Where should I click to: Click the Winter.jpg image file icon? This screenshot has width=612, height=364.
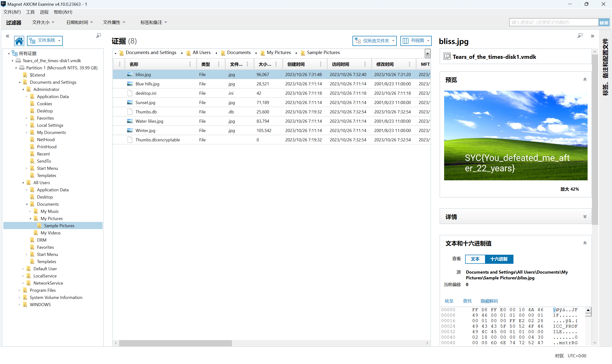point(130,130)
